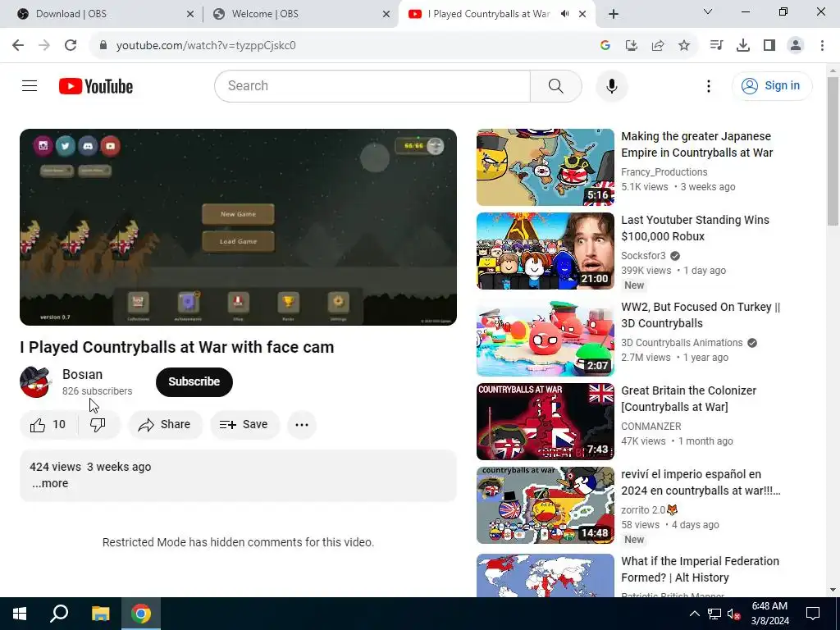Reload the page
This screenshot has height=630, width=840.
click(x=71, y=45)
